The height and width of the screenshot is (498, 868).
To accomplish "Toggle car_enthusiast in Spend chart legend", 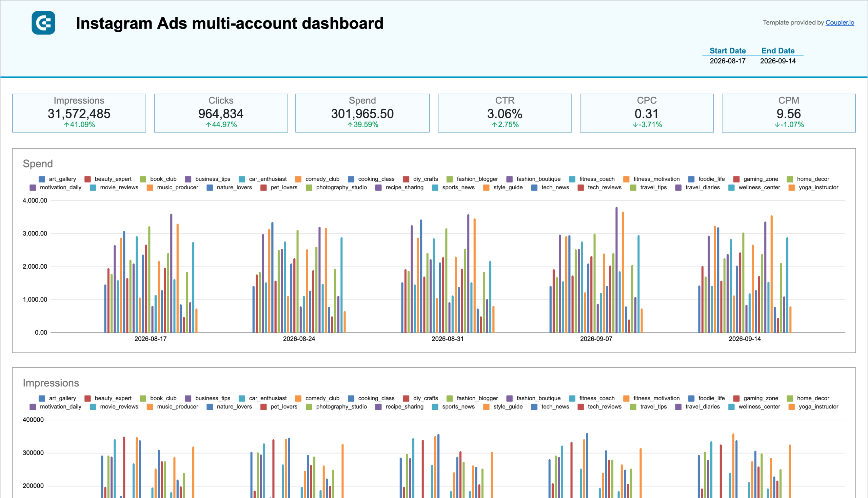I will click(x=262, y=179).
